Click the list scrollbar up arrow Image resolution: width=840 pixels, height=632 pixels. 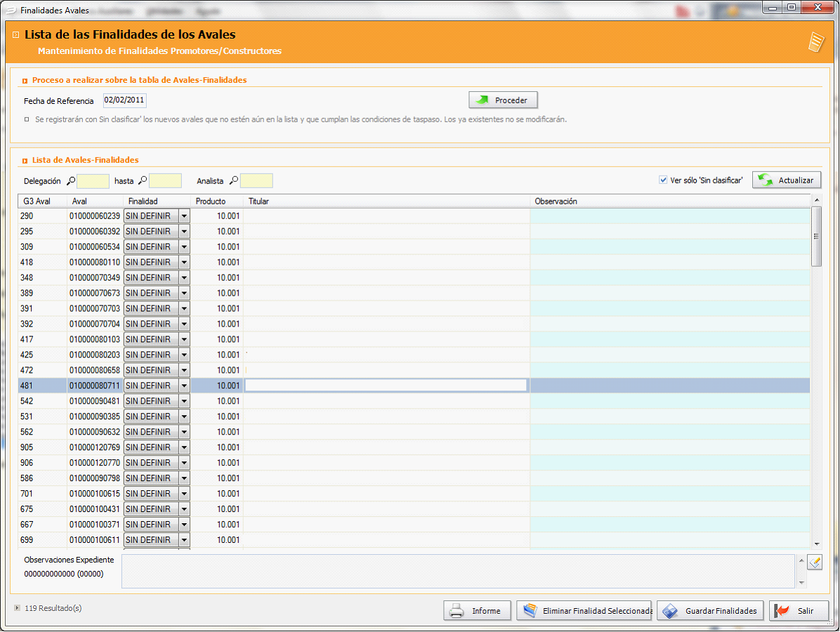point(817,200)
